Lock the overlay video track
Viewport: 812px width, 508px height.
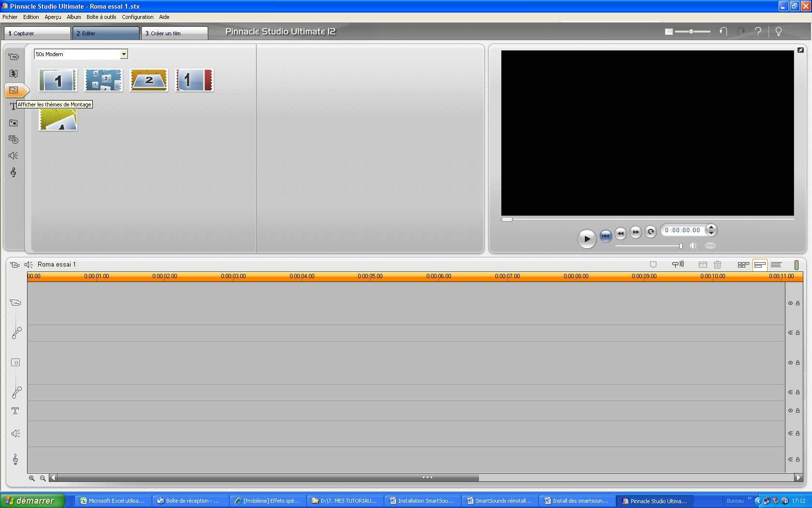[798, 363]
